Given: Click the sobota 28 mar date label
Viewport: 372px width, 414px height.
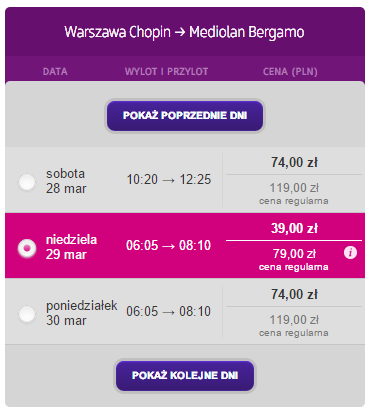Looking at the screenshot, I should (x=66, y=181).
